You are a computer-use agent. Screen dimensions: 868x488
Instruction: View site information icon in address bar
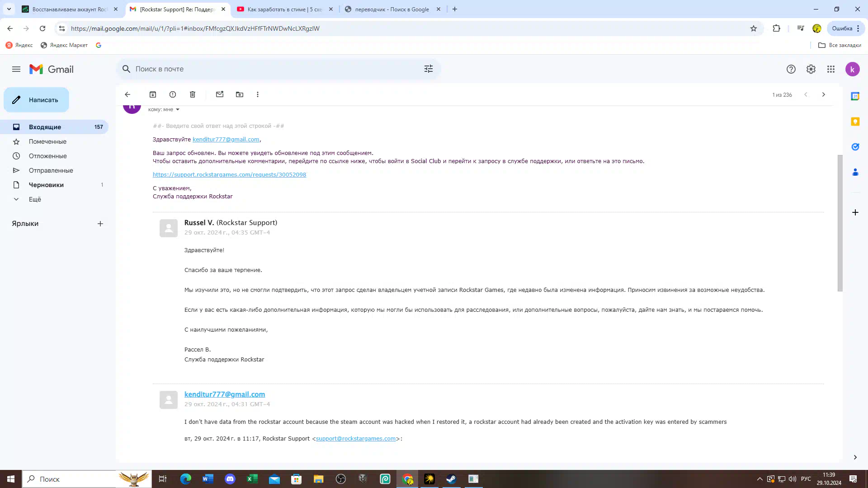(x=62, y=28)
